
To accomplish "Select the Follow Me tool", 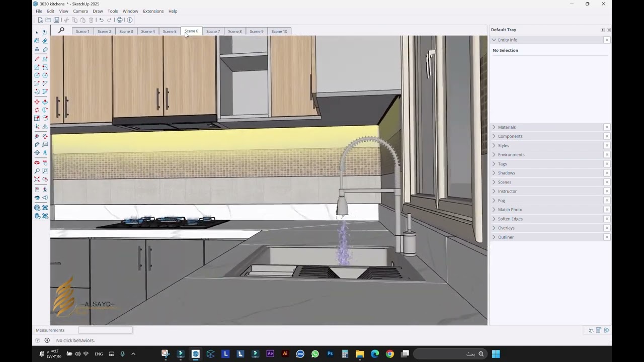I will click(45, 110).
